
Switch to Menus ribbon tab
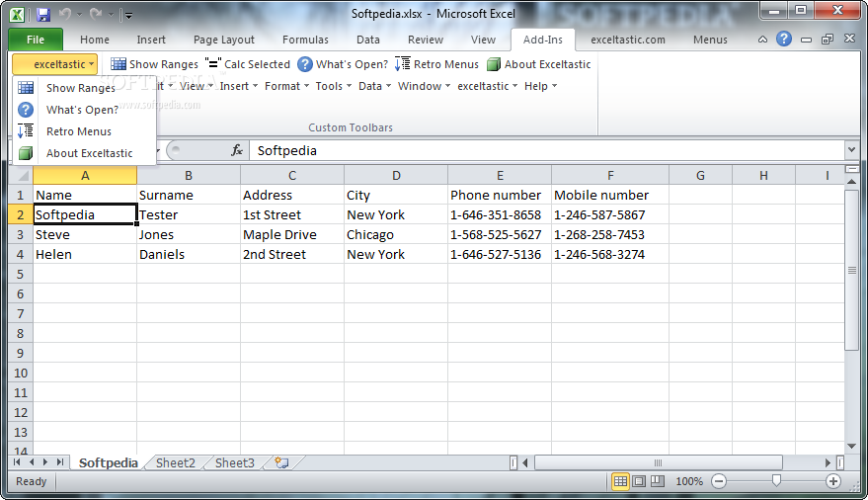pyautogui.click(x=710, y=40)
